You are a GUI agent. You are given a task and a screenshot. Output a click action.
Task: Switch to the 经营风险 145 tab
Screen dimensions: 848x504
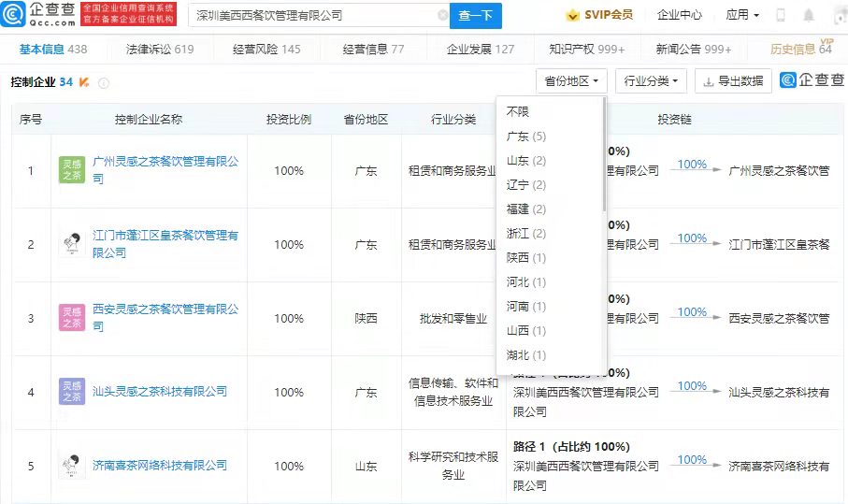266,50
